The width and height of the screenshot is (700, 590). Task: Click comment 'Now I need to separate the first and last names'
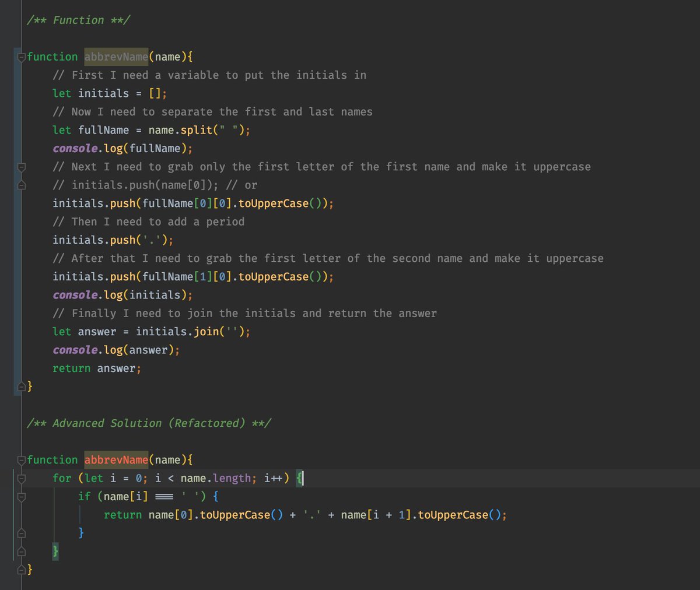212,112
